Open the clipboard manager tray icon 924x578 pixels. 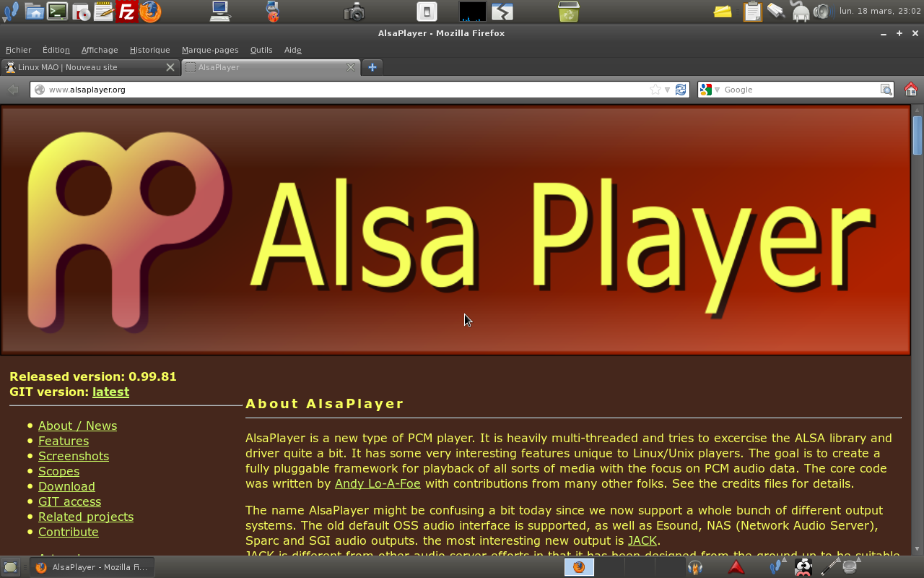click(752, 12)
